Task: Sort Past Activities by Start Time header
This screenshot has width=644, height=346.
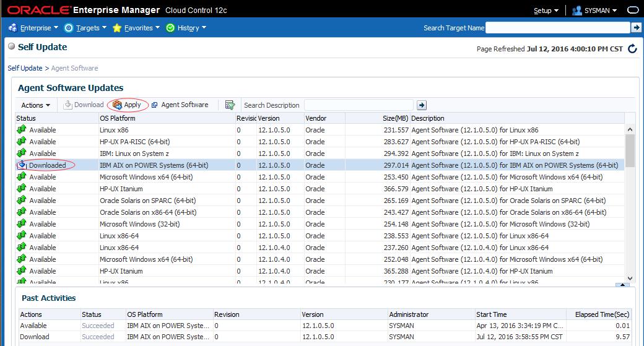Action: [x=520, y=314]
